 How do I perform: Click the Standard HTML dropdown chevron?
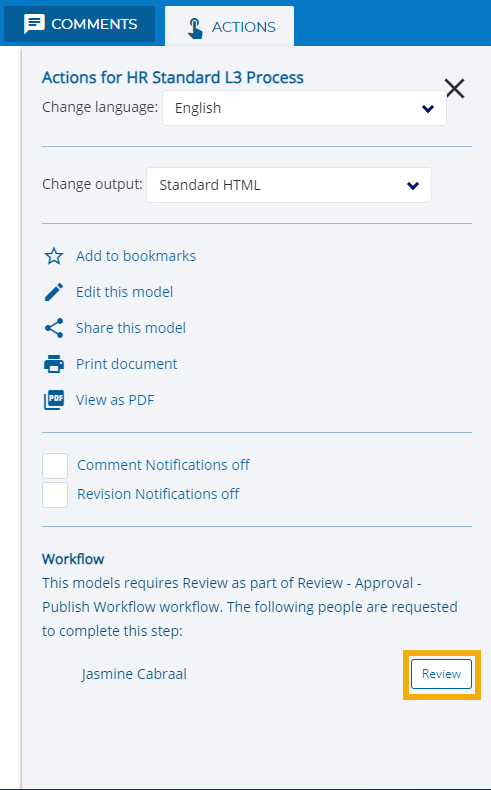tap(413, 186)
